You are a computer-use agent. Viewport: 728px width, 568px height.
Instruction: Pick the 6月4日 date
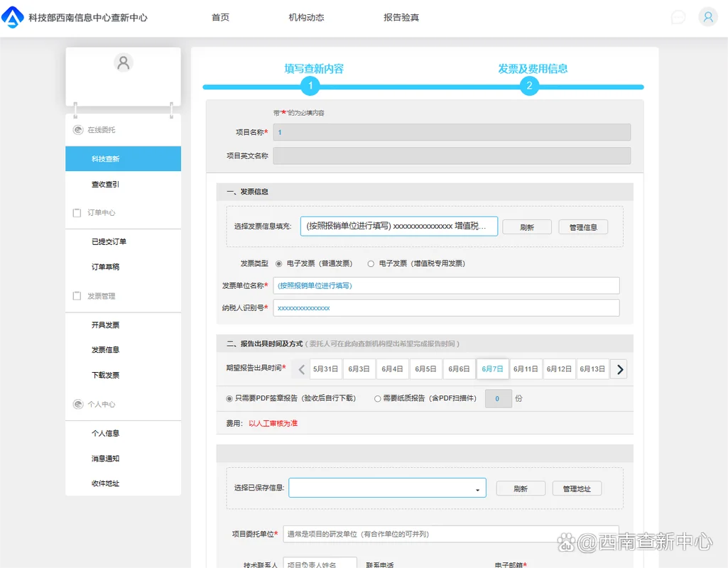392,369
